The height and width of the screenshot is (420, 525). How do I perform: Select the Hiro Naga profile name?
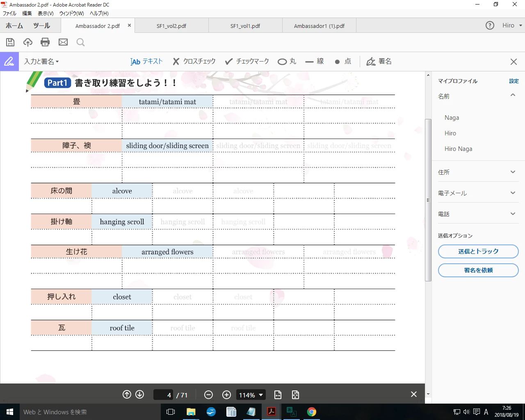458,149
